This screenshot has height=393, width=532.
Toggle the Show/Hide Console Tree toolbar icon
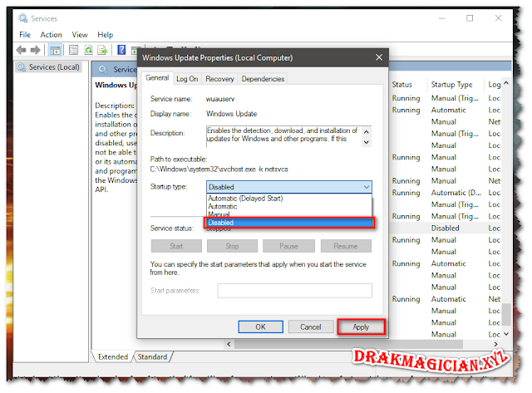point(55,50)
